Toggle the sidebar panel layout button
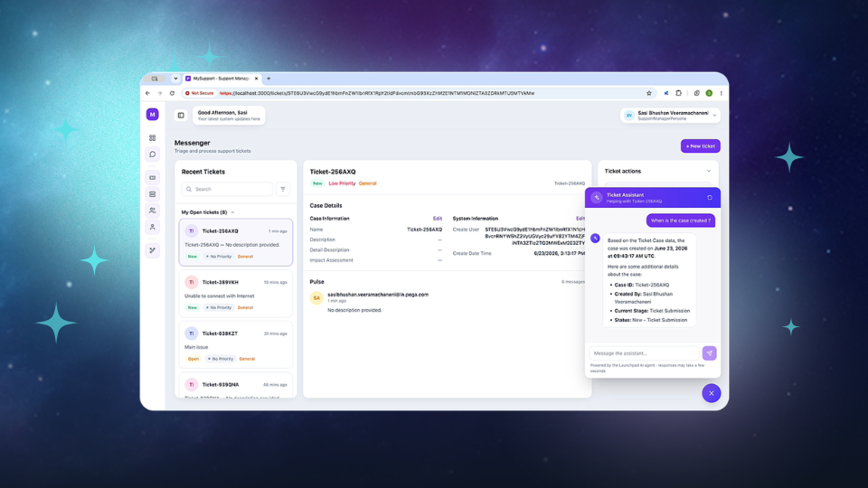 (x=181, y=115)
